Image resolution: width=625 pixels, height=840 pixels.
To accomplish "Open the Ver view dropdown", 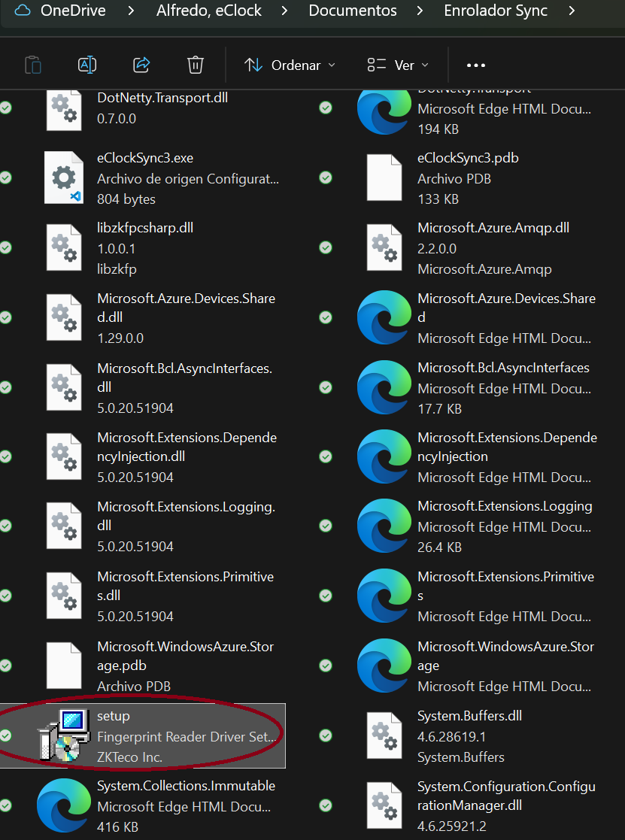I will click(x=399, y=65).
